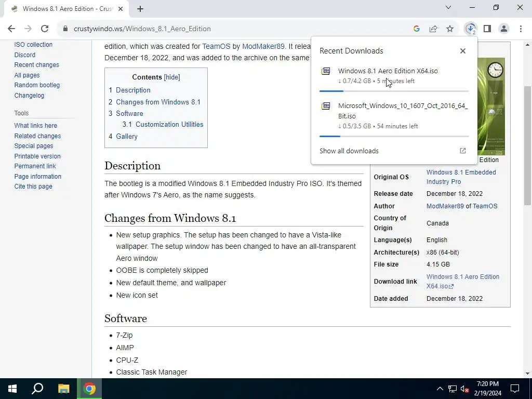Screen dimensions: 532x399
Task: Select the Windows 8.1 Aero Edition X64.iso download entry
Action: pos(394,76)
